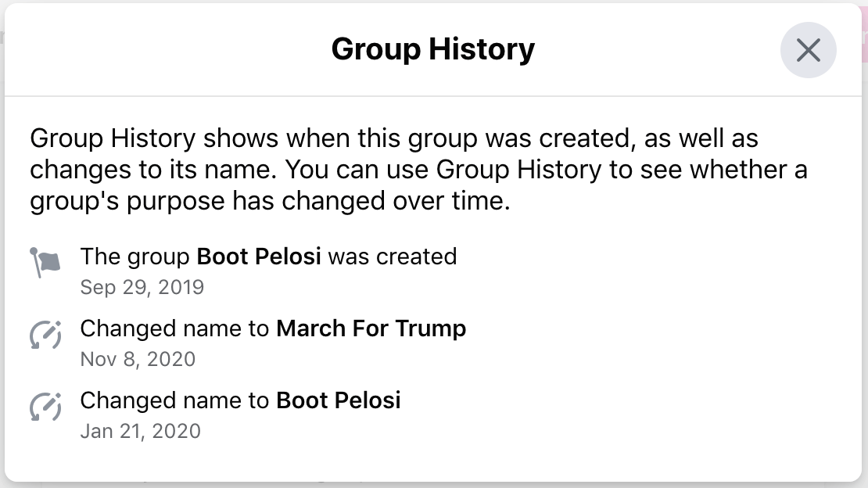
Task: Select bold Boot Pelosi in the created entry
Action: 259,257
